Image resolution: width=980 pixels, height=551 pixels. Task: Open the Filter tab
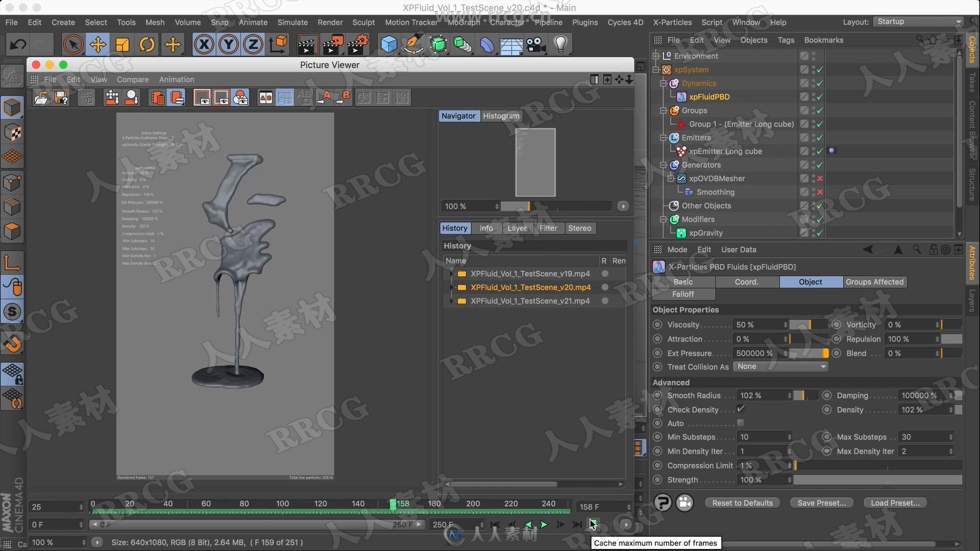[548, 228]
